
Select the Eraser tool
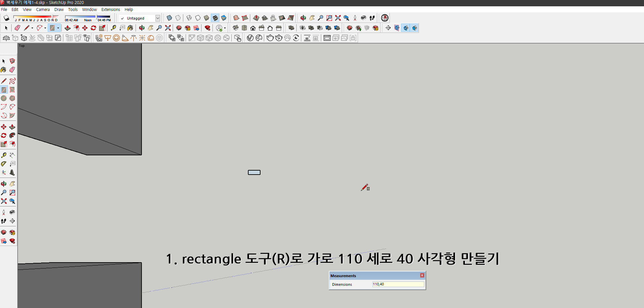[x=12, y=70]
